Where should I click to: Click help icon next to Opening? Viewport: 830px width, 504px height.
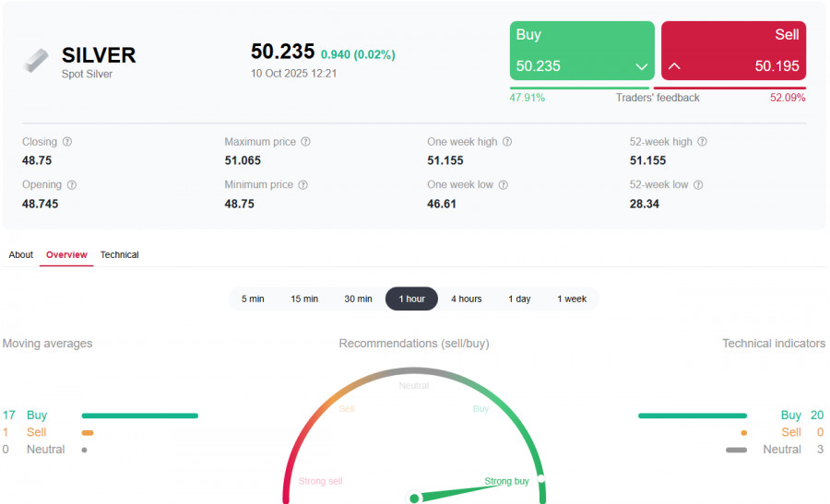72,185
